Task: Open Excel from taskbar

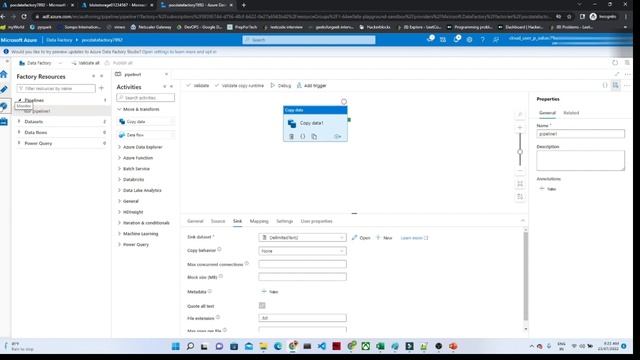Action: pos(380,346)
